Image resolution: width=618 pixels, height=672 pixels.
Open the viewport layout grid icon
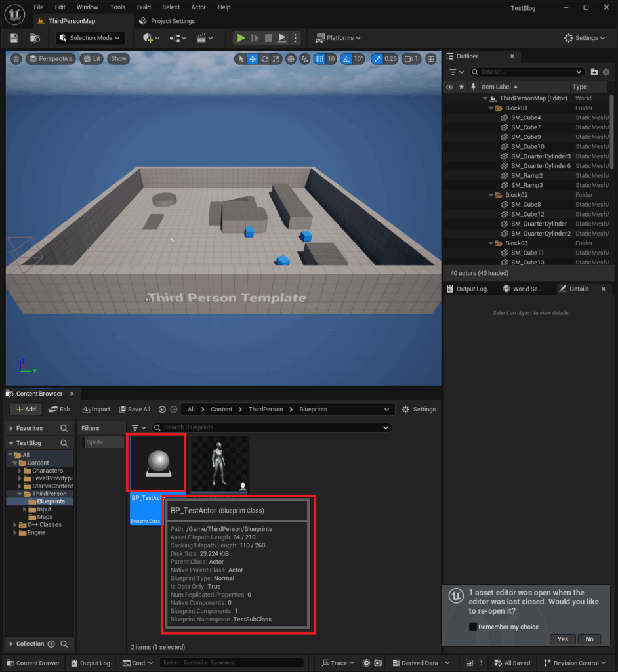(x=431, y=59)
